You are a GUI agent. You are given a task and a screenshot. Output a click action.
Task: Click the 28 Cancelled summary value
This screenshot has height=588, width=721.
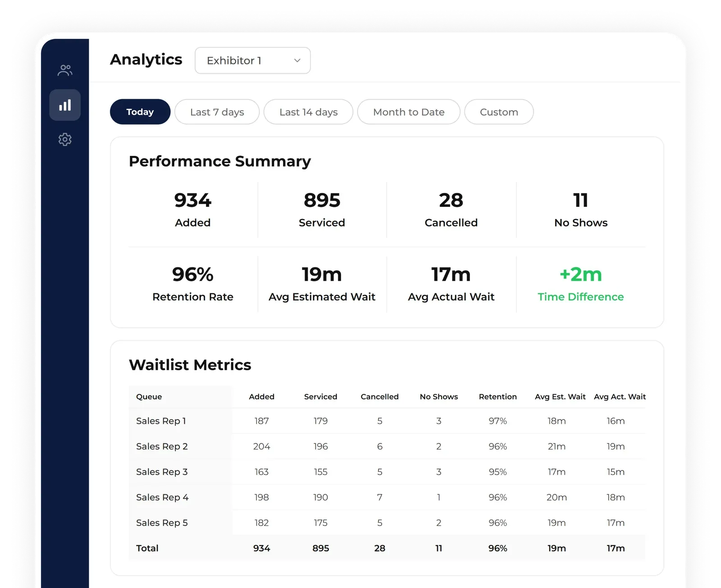451,200
